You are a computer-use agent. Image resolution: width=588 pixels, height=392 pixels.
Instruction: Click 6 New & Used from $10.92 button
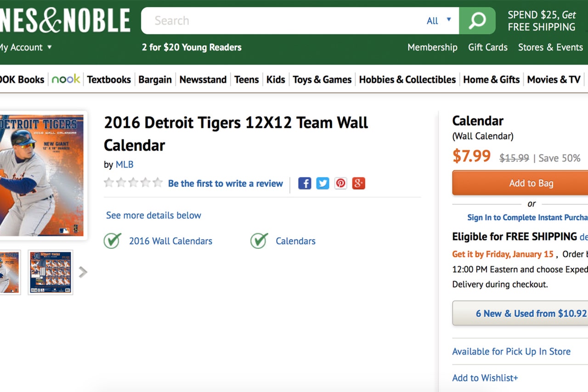520,314
